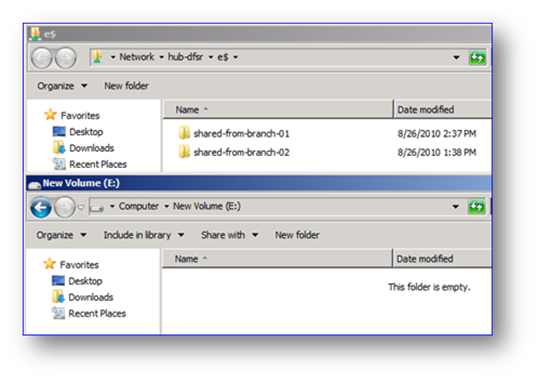
Task: Select shared-from-branch-02 folder name
Action: tap(241, 152)
